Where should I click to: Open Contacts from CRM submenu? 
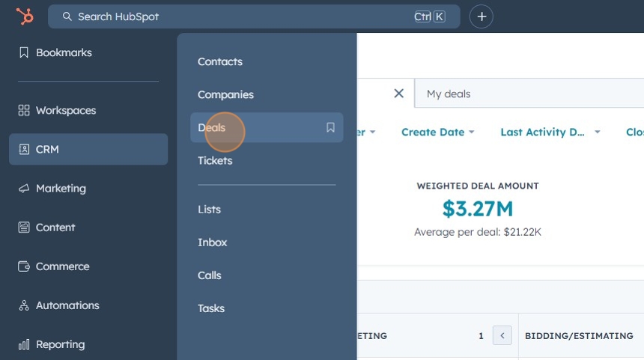220,61
